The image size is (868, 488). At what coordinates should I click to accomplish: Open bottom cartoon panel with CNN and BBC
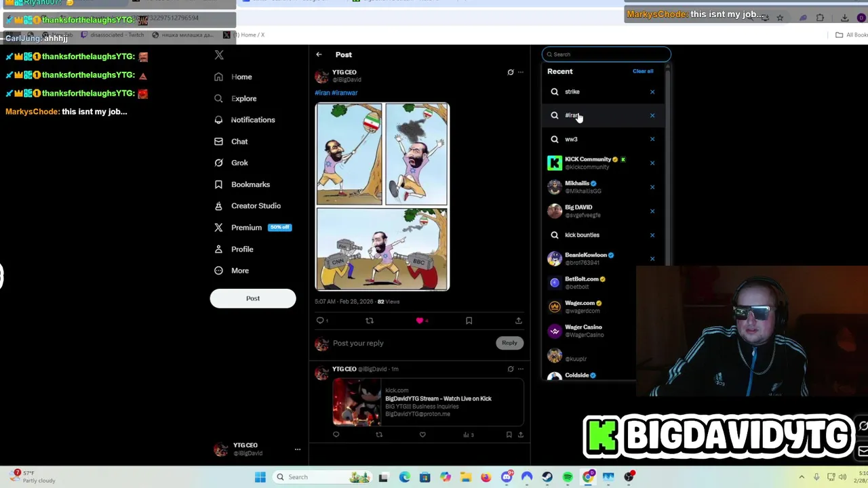(x=382, y=249)
